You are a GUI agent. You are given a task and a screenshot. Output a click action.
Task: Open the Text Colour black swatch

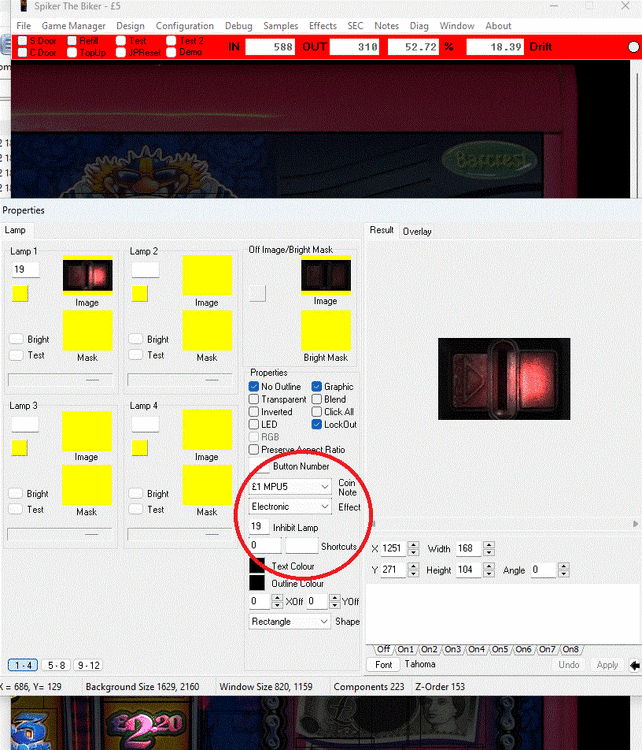point(257,566)
